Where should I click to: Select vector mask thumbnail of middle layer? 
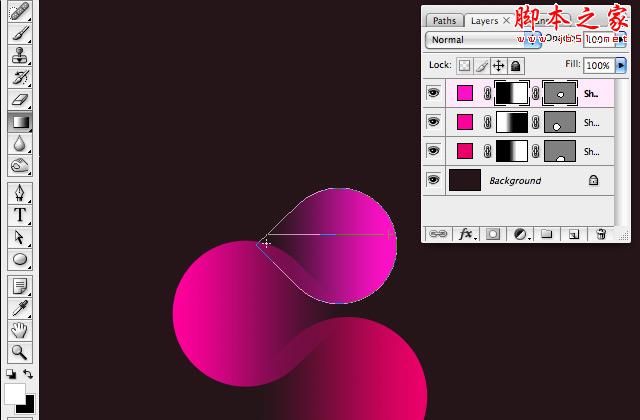click(560, 122)
